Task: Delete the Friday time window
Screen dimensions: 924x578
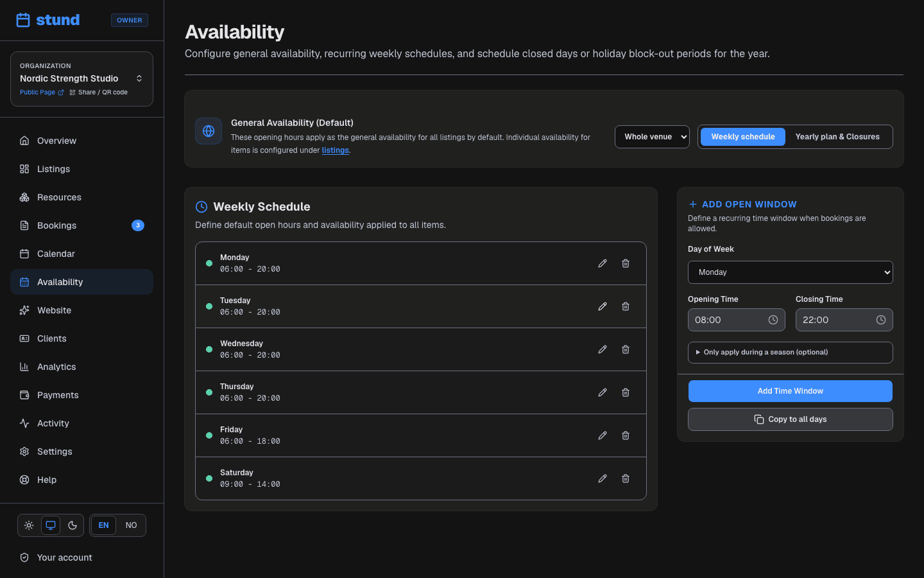Action: click(626, 435)
